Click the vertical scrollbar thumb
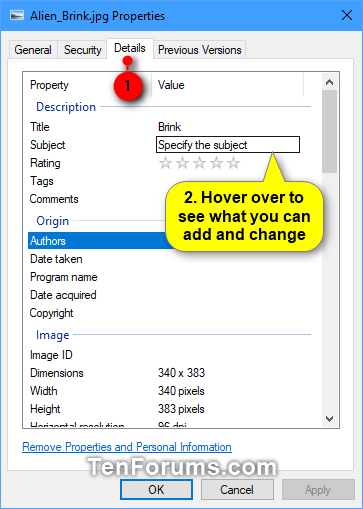Screen dimensions: 363x509 329,131
